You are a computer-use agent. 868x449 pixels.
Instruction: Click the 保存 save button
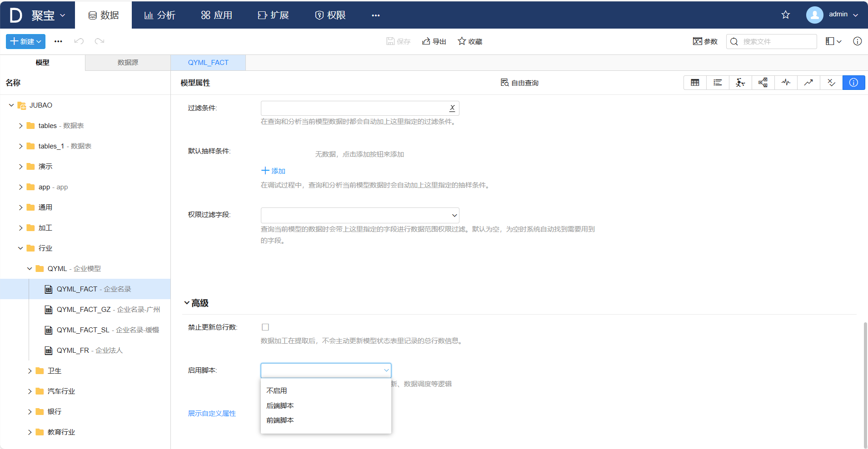click(x=399, y=41)
